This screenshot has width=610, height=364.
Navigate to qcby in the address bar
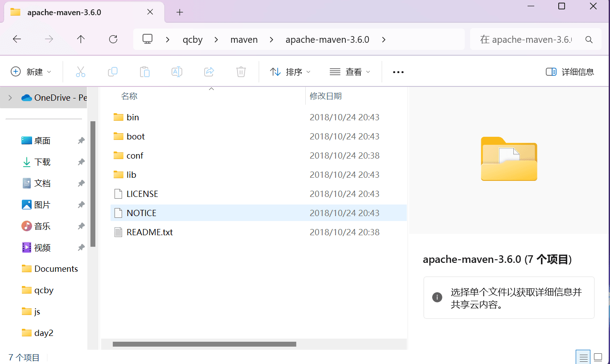point(192,40)
